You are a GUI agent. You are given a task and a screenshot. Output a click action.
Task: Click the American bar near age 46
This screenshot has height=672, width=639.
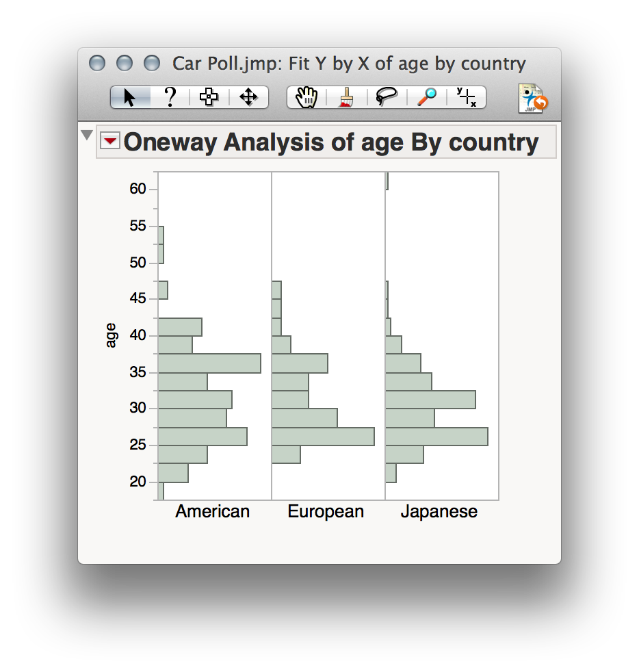(163, 290)
